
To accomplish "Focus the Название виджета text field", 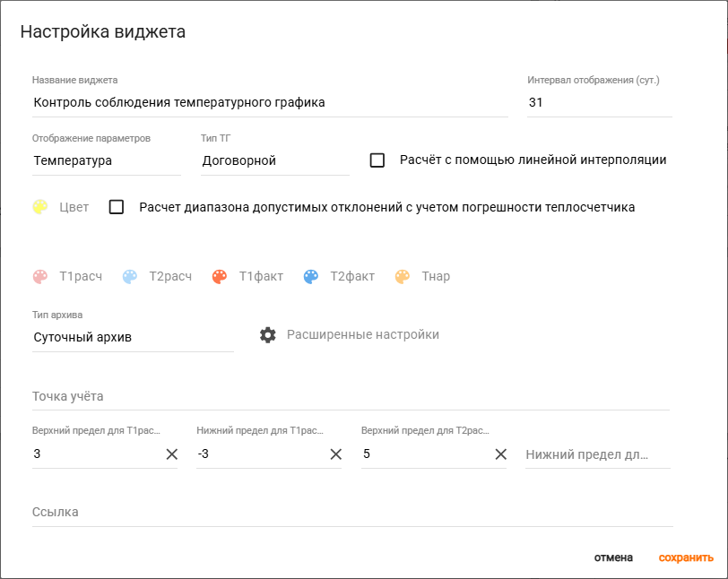I will tap(269, 103).
